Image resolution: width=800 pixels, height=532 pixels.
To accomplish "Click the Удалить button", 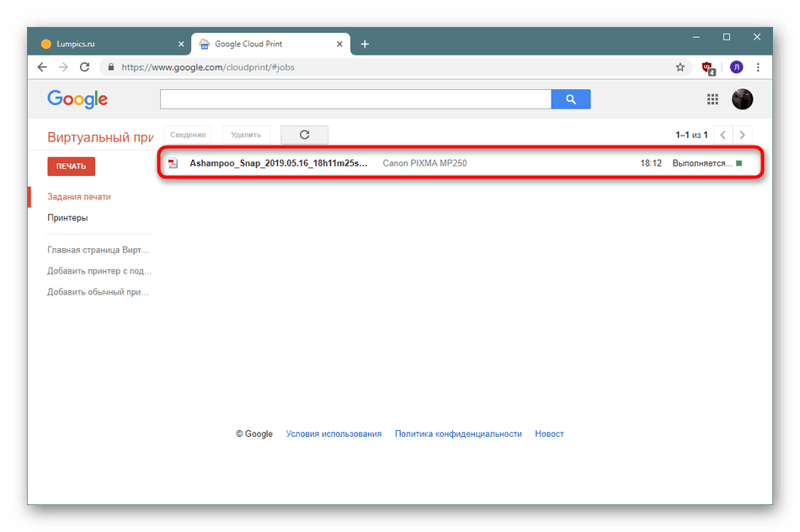I will pyautogui.click(x=246, y=135).
